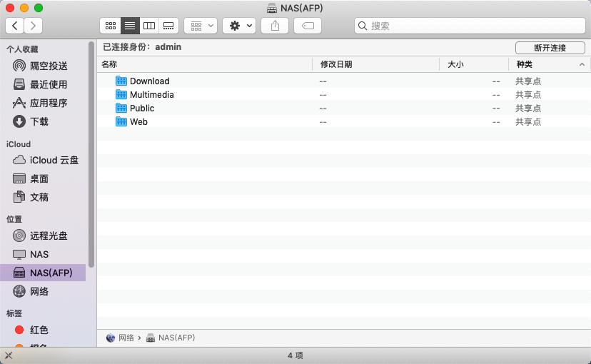Sort by the 名称 column header

[205, 64]
